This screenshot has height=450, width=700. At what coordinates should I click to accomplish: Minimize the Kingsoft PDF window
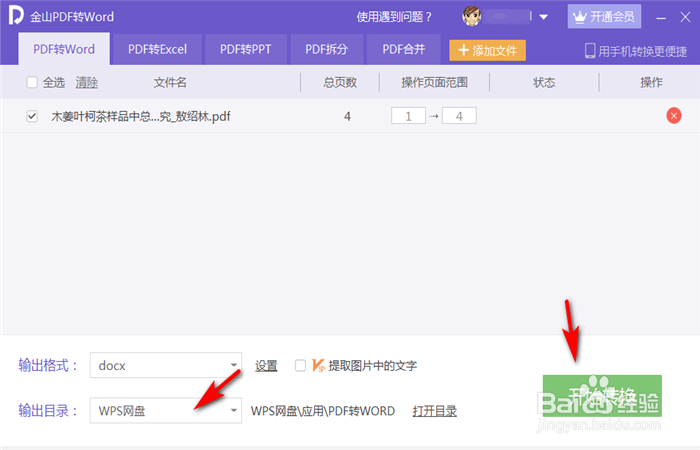click(661, 17)
